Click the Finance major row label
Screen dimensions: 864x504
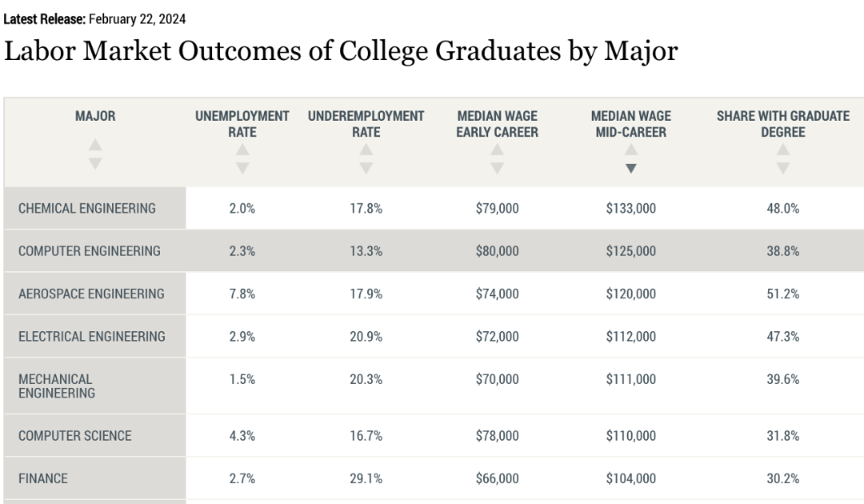[43, 478]
